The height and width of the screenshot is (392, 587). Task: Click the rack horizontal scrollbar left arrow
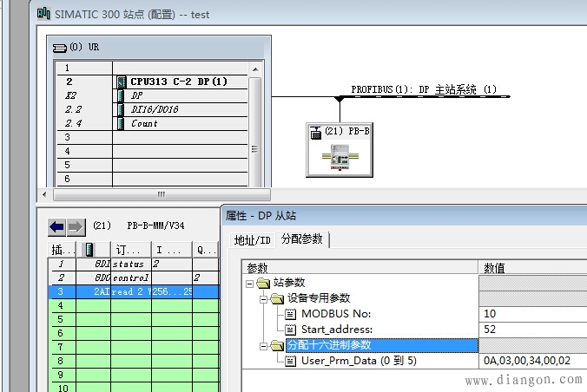[44, 194]
